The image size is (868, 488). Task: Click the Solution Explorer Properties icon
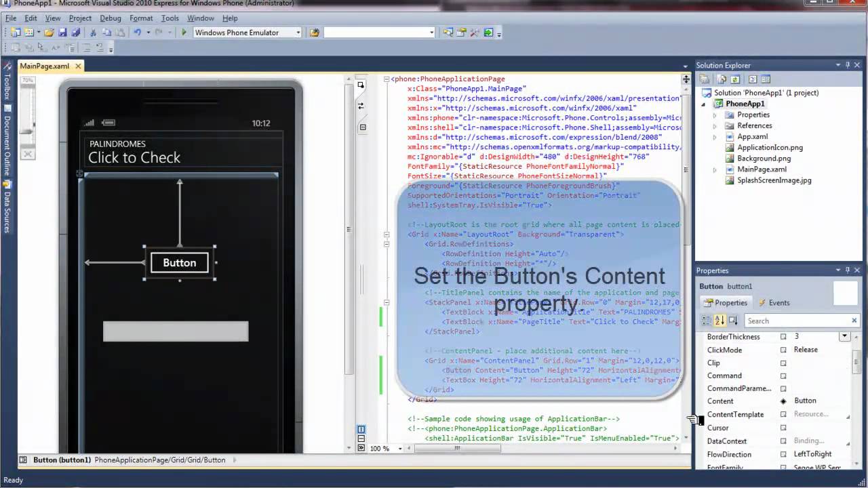705,79
